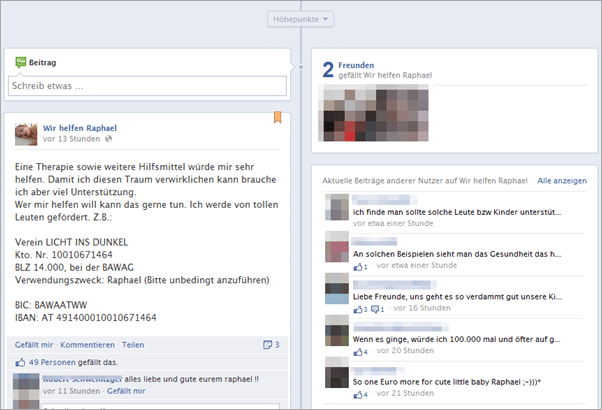Click 'Kto. Nr. 10010671464' line

[64, 255]
